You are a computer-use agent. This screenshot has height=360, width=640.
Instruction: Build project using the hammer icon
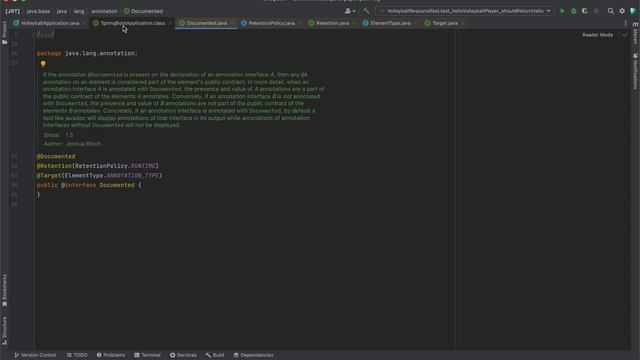(x=366, y=11)
